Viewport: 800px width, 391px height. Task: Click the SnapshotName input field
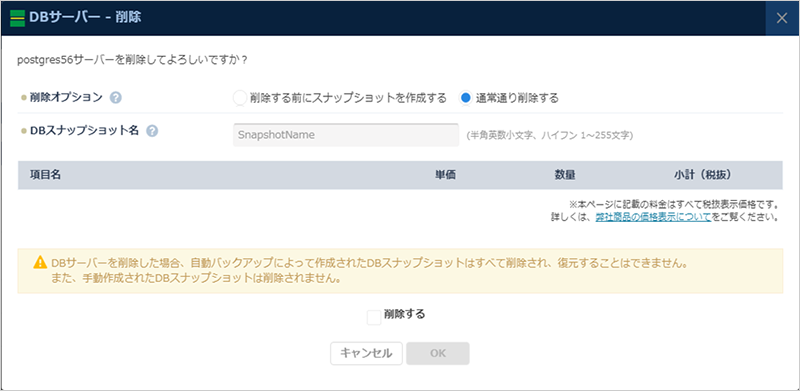(x=346, y=135)
